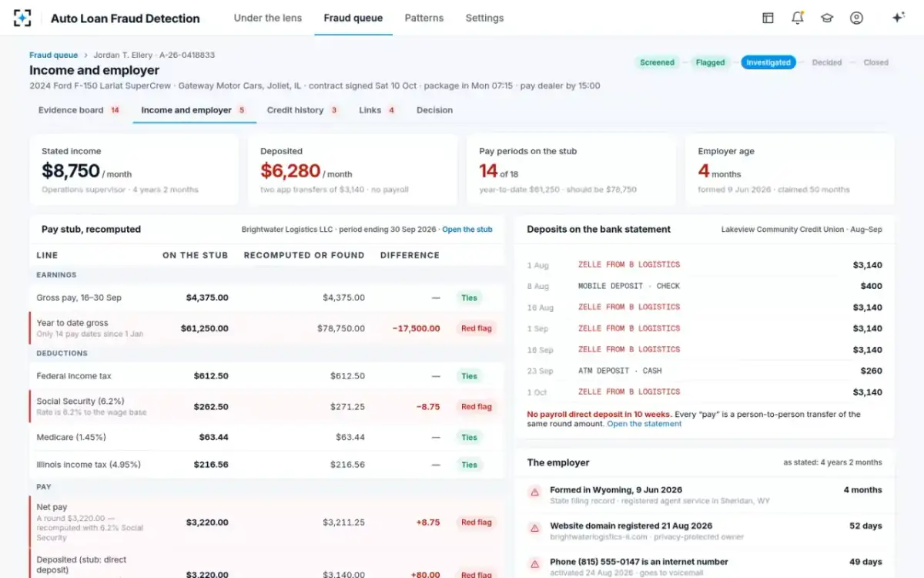Screen dimensions: 924x578
Task: Click Red flag badge for Year to date gross
Action: click(x=476, y=328)
